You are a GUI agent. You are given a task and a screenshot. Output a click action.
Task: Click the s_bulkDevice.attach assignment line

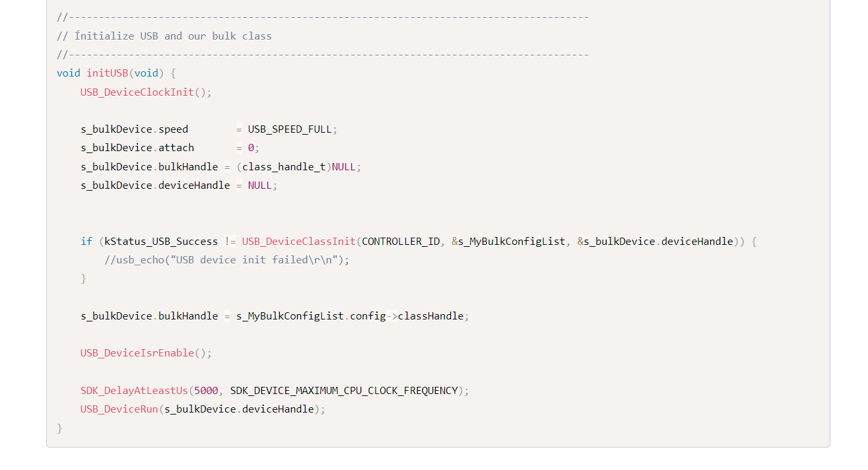[x=137, y=148]
